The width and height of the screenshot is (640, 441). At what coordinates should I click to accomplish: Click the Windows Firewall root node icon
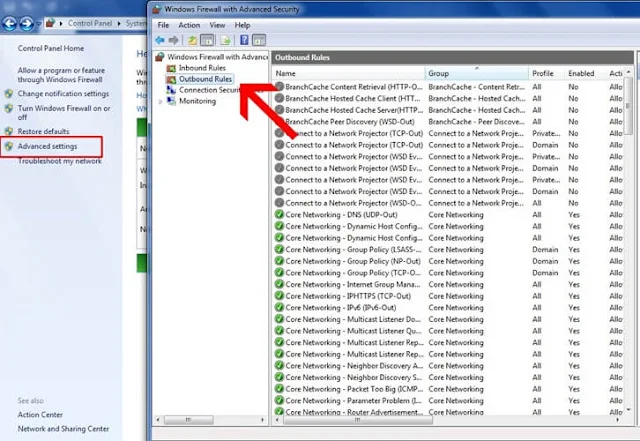[160, 57]
